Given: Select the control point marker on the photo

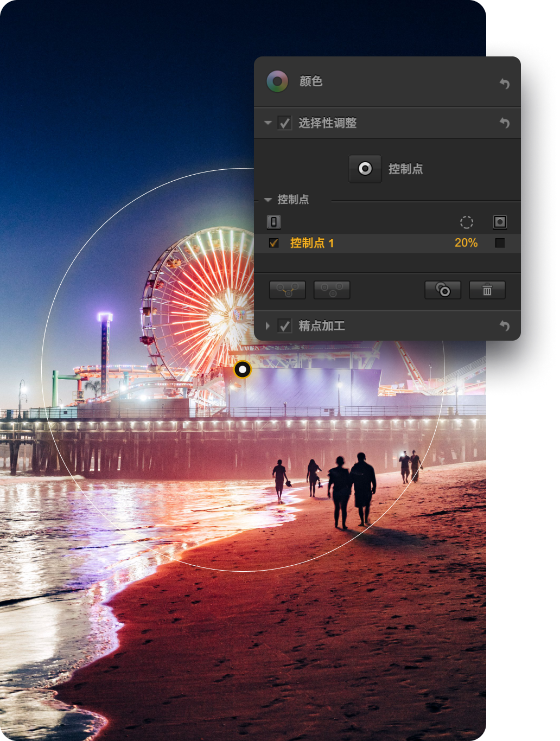Looking at the screenshot, I should pos(243,370).
